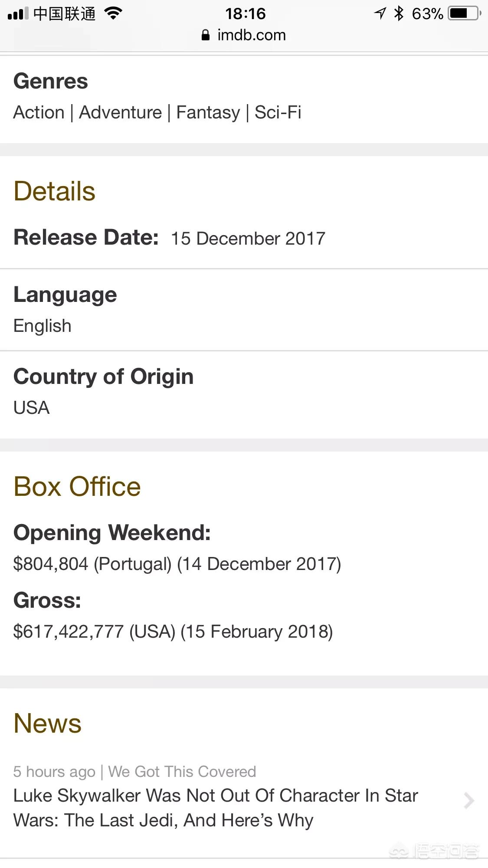Tap the Box Office section heading
488x868 pixels.
coord(77,486)
